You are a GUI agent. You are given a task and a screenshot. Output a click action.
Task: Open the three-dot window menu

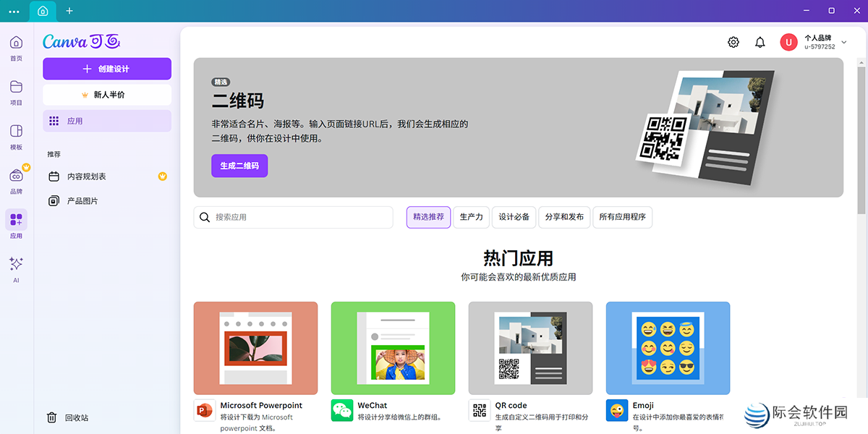(14, 11)
